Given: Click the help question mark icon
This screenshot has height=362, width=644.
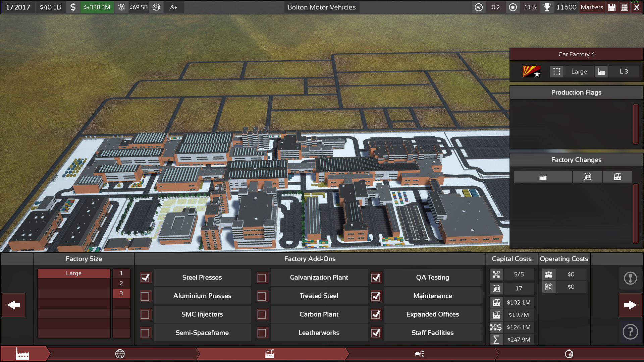Looking at the screenshot, I should tap(630, 332).
